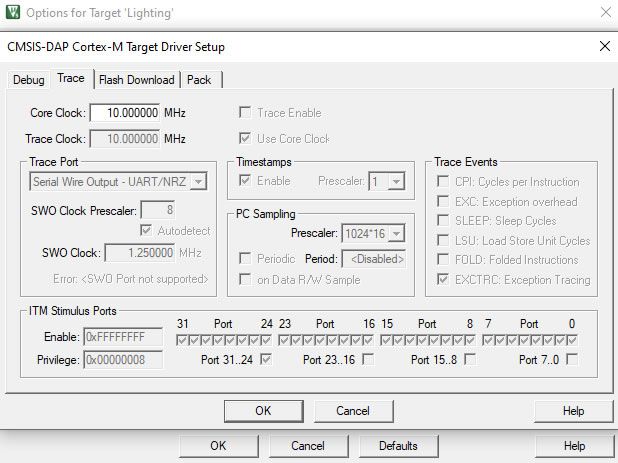The image size is (618, 463).
Task: Enable on Data R/W Sample checkbox
Action: coord(245,279)
